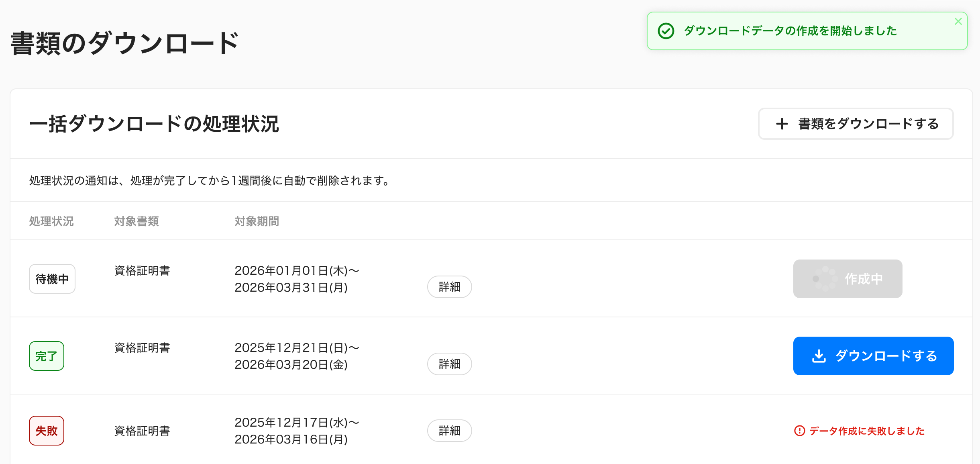
Task: Click the 待機中 status badge
Action: [x=52, y=279]
